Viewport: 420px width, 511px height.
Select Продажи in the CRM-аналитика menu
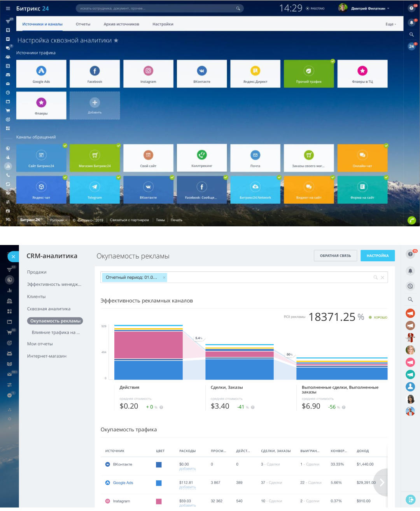(x=37, y=272)
